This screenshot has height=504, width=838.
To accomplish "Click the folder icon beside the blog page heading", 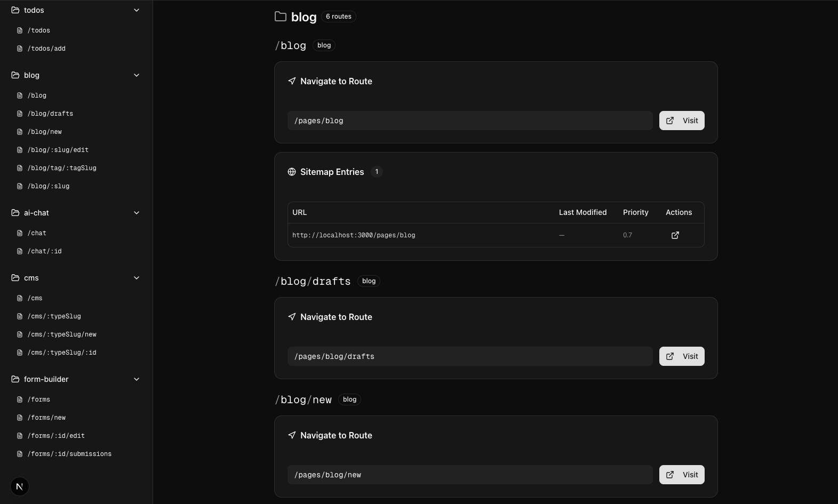I will [x=281, y=17].
